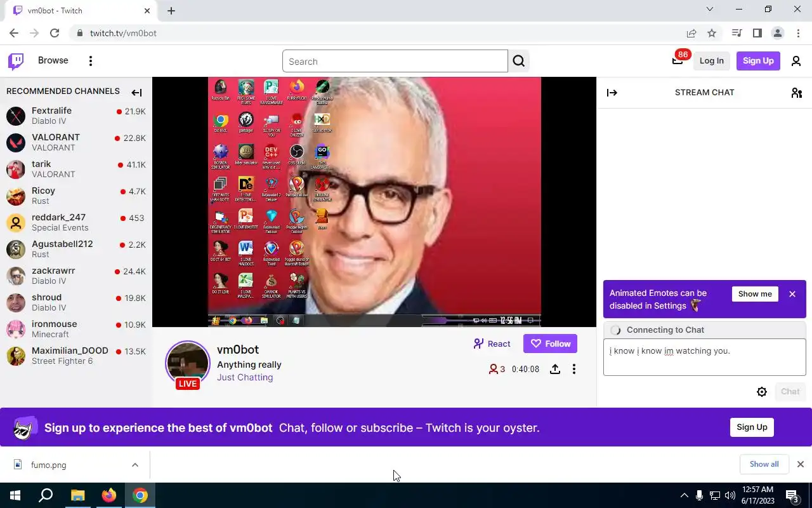The image size is (812, 508).
Task: Open Ricoy channel in sidebar
Action: click(76, 196)
